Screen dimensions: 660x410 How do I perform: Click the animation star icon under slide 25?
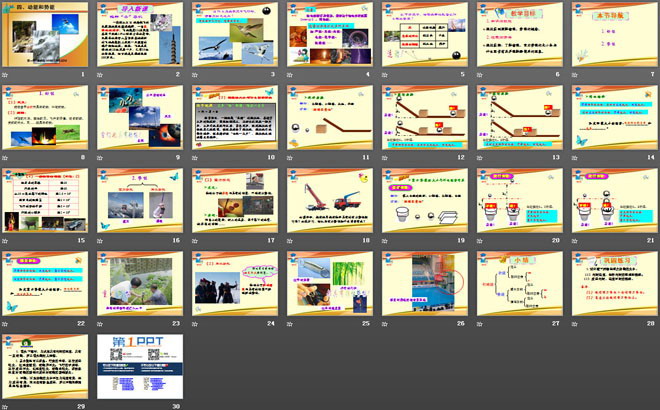(290, 323)
